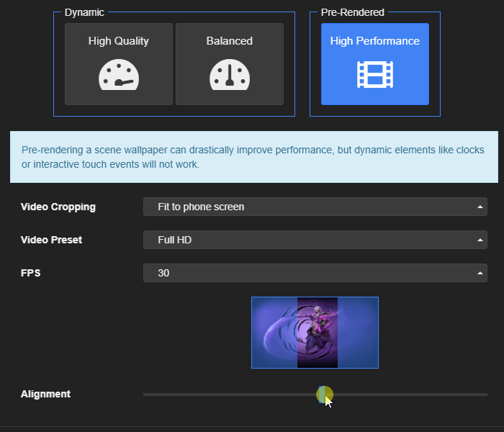
Task: Click the highlighted center of wallpaper preview
Action: coord(317,333)
